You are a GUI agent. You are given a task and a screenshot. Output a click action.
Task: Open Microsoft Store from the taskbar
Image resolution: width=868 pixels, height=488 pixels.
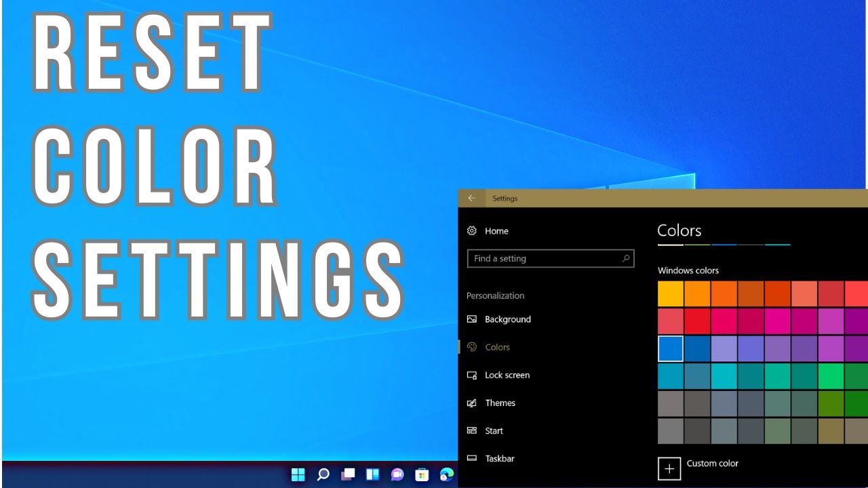click(422, 474)
